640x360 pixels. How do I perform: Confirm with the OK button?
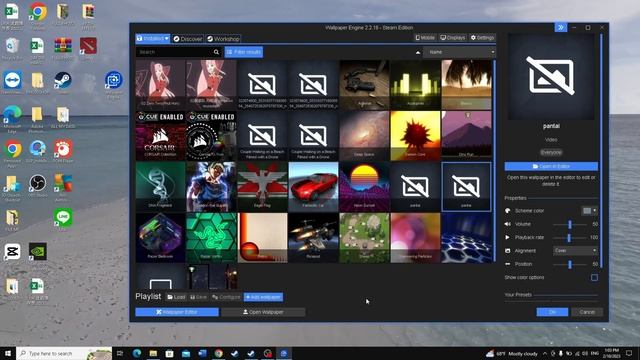(x=552, y=312)
